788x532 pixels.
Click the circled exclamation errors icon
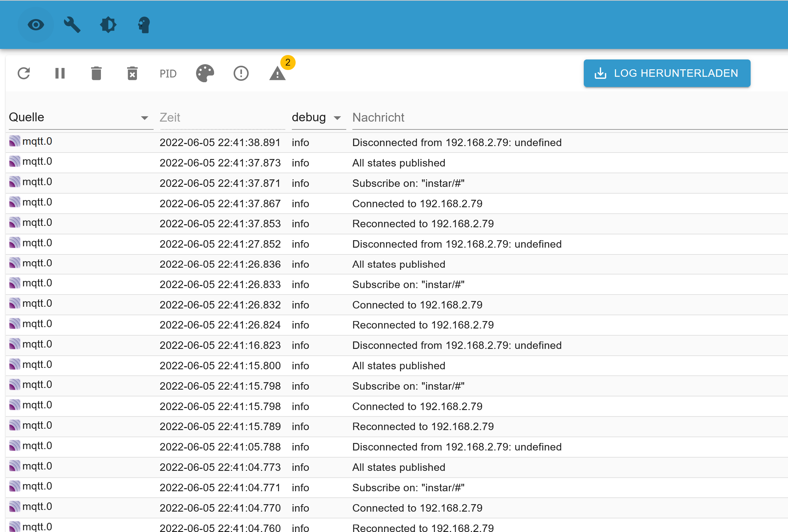point(241,73)
